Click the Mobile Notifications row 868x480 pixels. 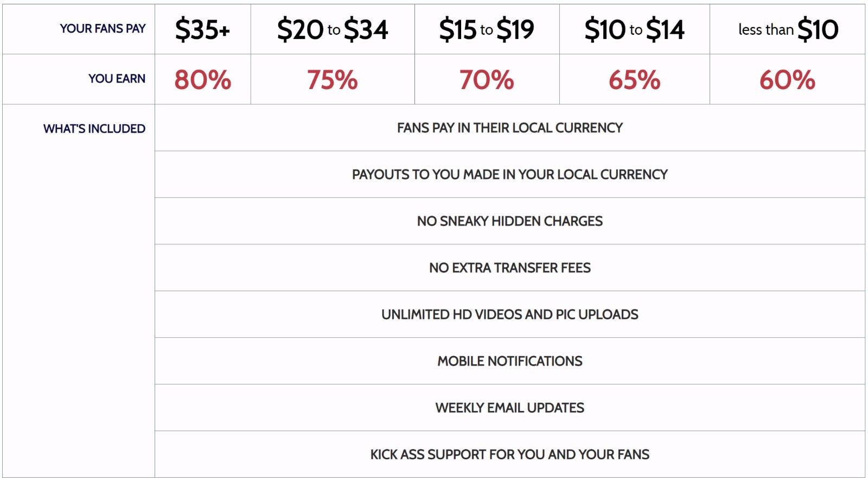tap(510, 361)
